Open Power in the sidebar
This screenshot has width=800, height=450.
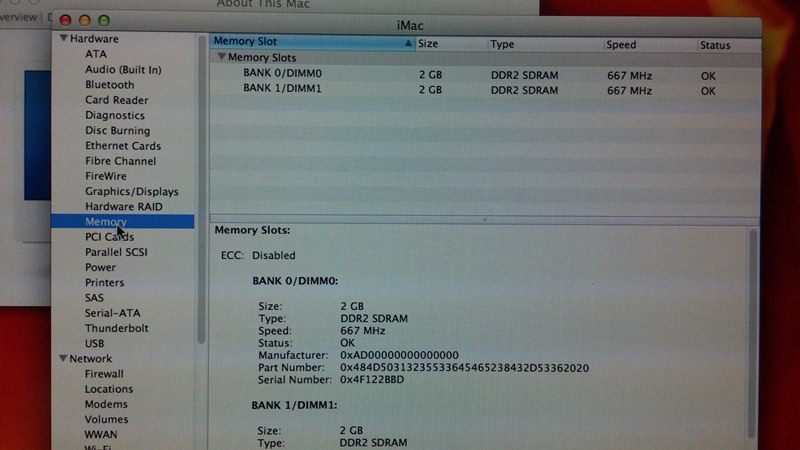click(x=101, y=267)
